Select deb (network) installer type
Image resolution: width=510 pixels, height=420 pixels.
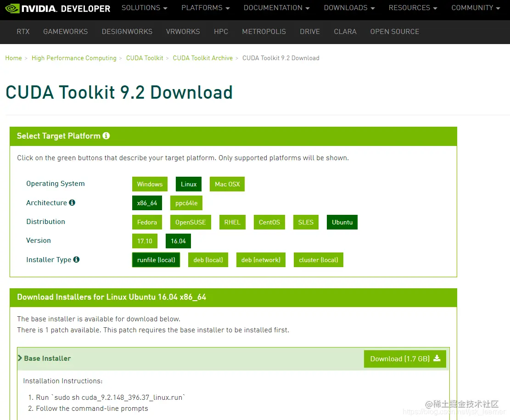click(x=261, y=260)
